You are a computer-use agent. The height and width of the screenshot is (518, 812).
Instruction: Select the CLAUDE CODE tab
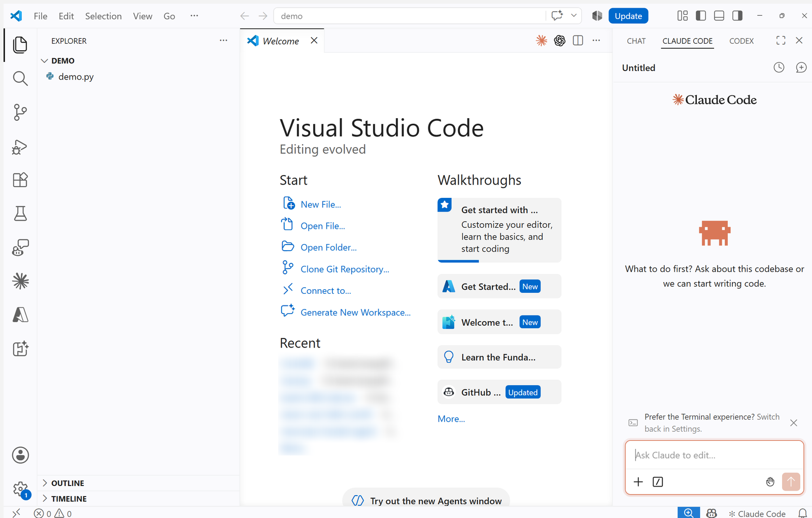[x=688, y=41]
